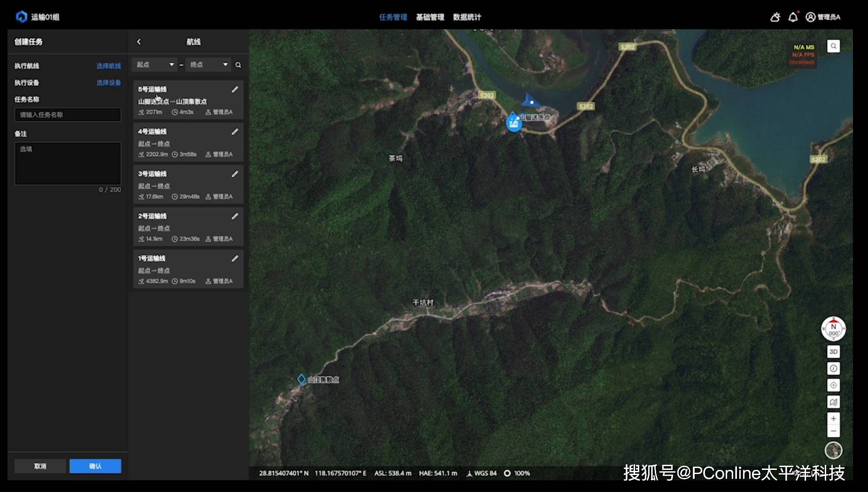Viewport: 868px width, 492px height.
Task: Click the 29m48s duration value
Action: coord(189,197)
